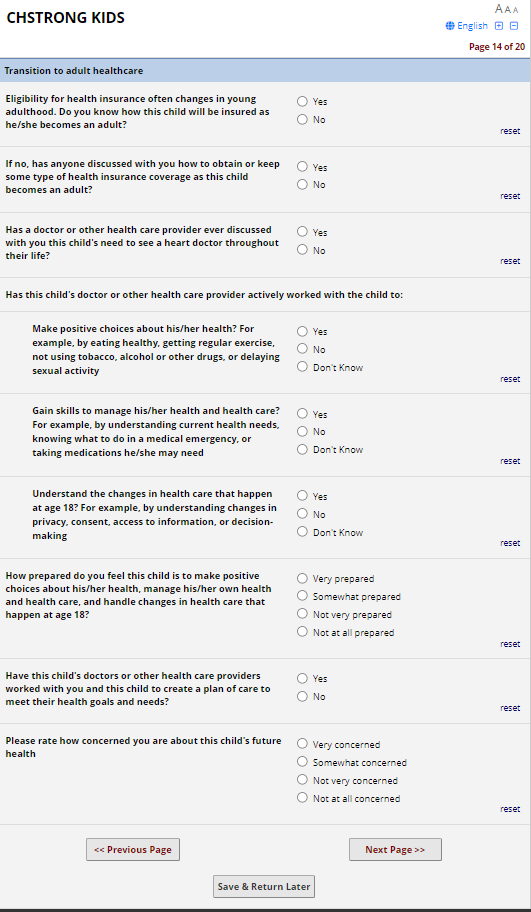
Task: Choose Don't Know for making positive health choices
Action: click(302, 366)
